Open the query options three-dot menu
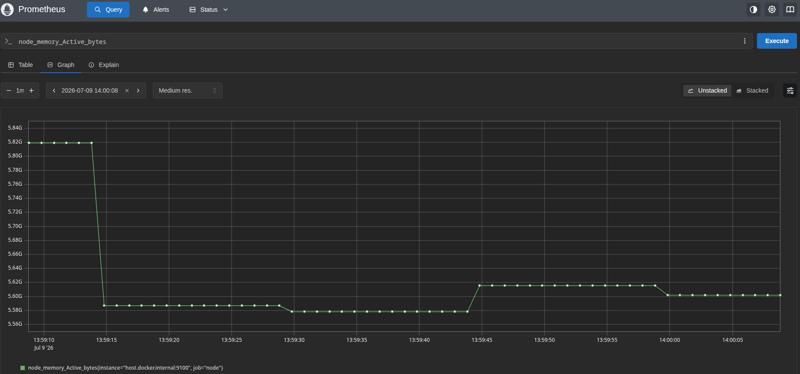The height and width of the screenshot is (374, 800). click(x=744, y=41)
